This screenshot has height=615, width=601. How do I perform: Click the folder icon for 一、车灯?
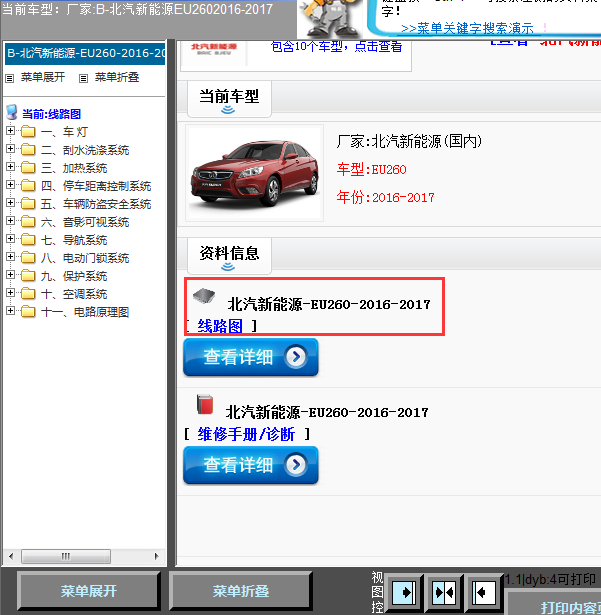[28, 131]
